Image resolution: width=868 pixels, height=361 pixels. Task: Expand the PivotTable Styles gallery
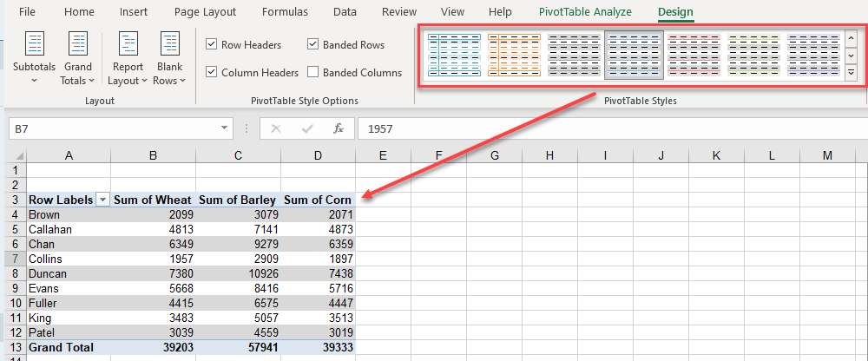click(x=851, y=73)
